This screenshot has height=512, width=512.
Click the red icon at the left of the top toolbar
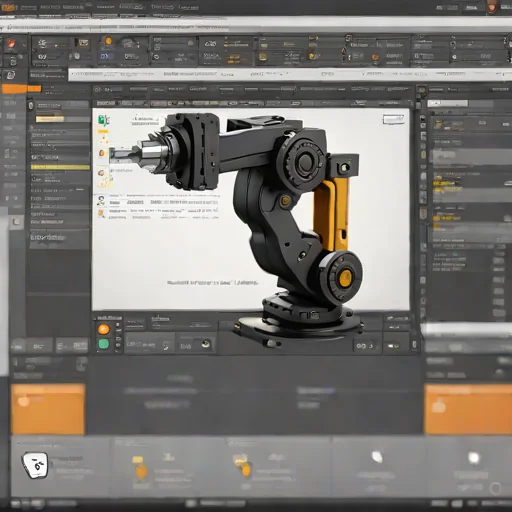point(11,44)
